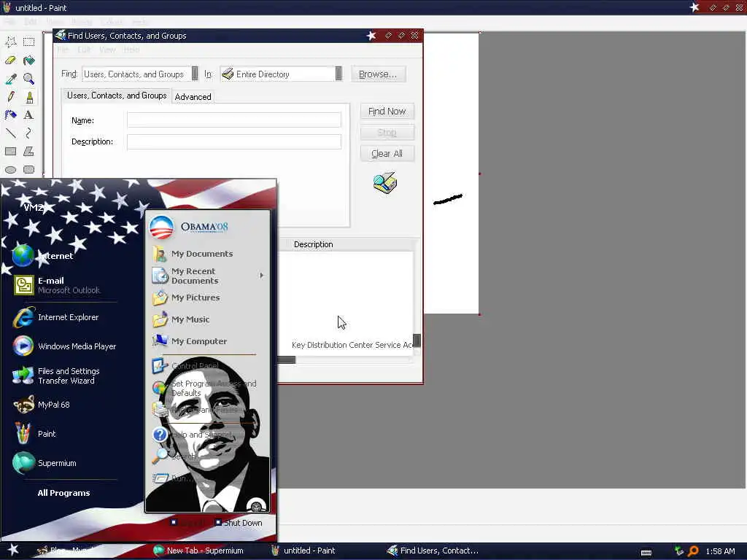Switch to Find Users, Contact... taskbar button

pyautogui.click(x=433, y=551)
